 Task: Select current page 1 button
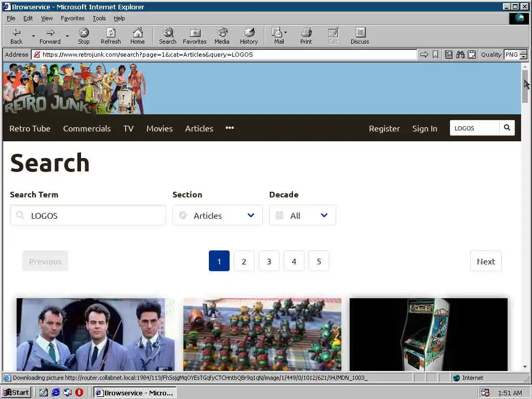click(x=219, y=261)
